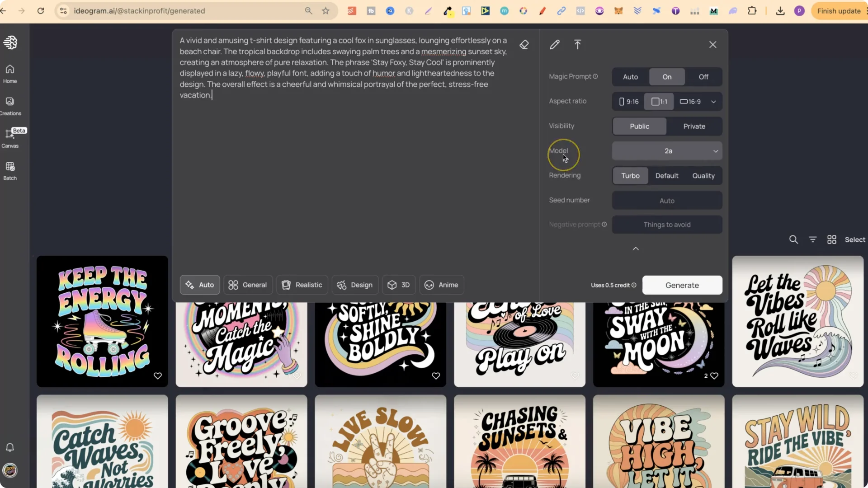Switch gallery to grid view layout
Screen dimensions: 868x488
point(831,239)
